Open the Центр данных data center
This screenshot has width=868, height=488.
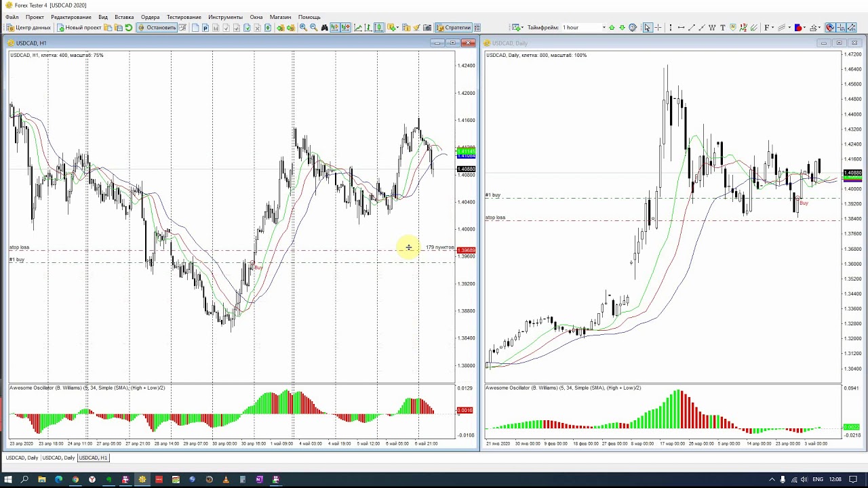pos(28,28)
